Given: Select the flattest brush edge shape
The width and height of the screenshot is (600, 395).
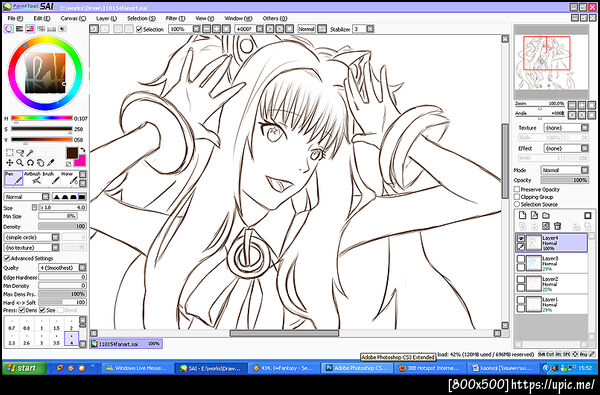Looking at the screenshot, I should (x=82, y=197).
